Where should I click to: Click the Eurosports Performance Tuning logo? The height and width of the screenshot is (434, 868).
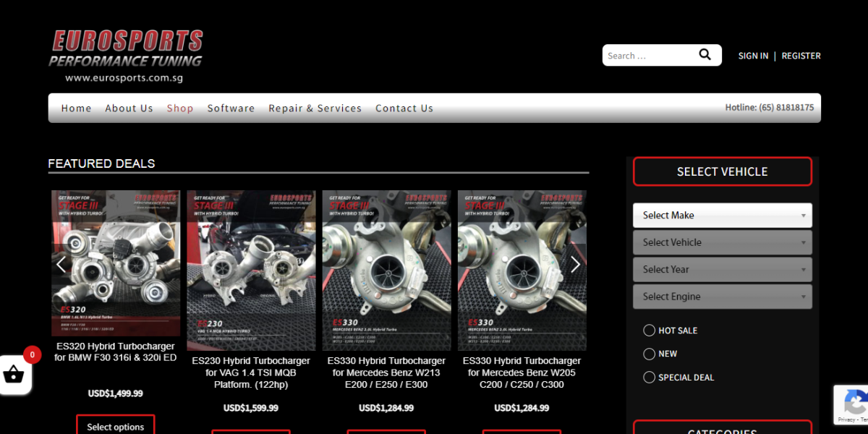(126, 55)
